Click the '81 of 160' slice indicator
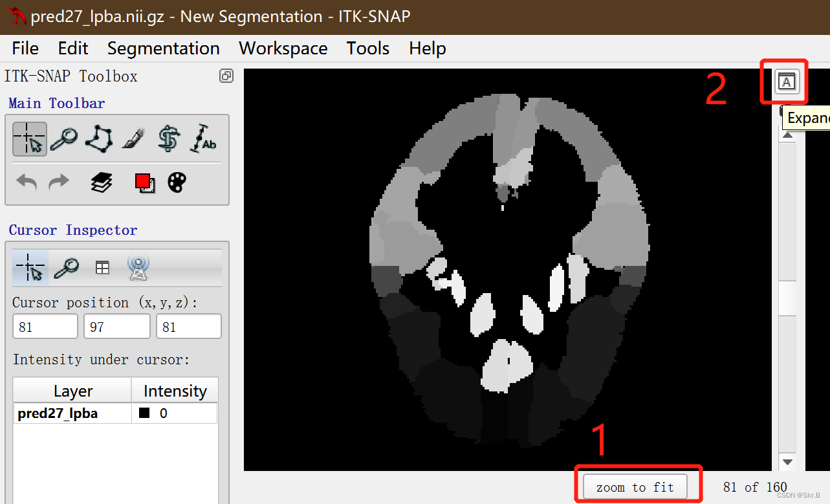 click(756, 487)
